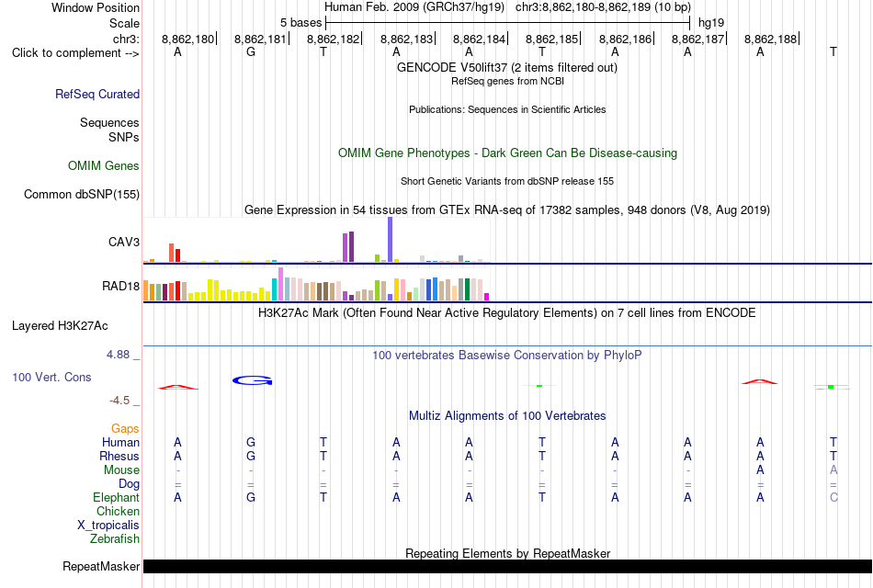
Task: Click the OMIM Genes track label
Action: coord(104,166)
